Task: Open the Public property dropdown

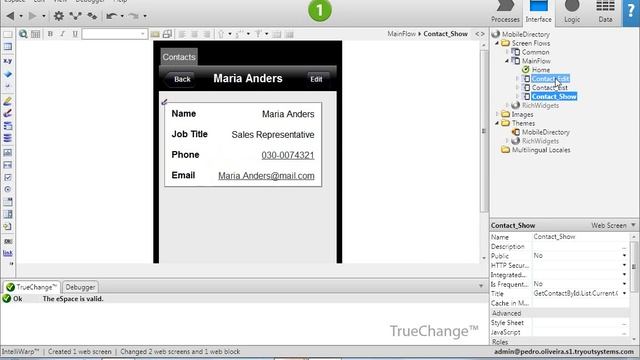Action: 624,256
